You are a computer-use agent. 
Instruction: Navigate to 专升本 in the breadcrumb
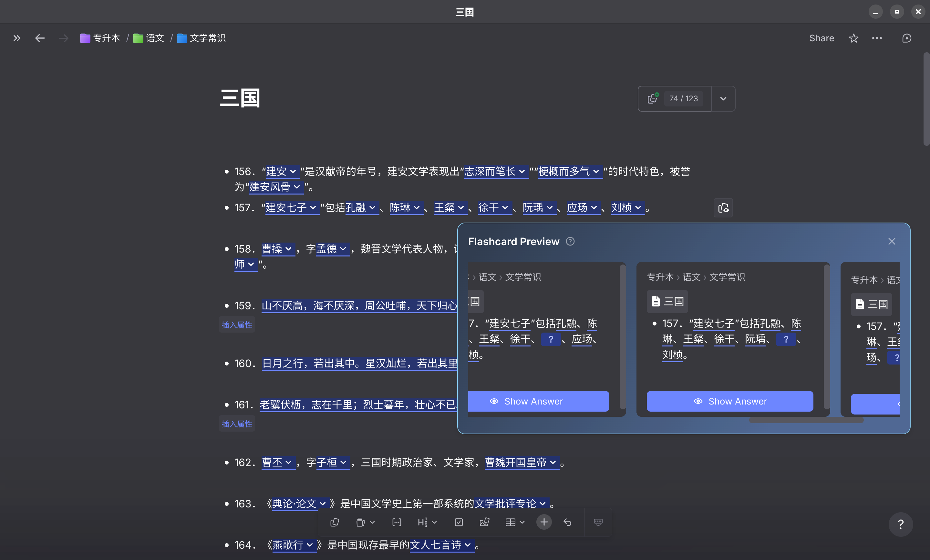(x=106, y=38)
